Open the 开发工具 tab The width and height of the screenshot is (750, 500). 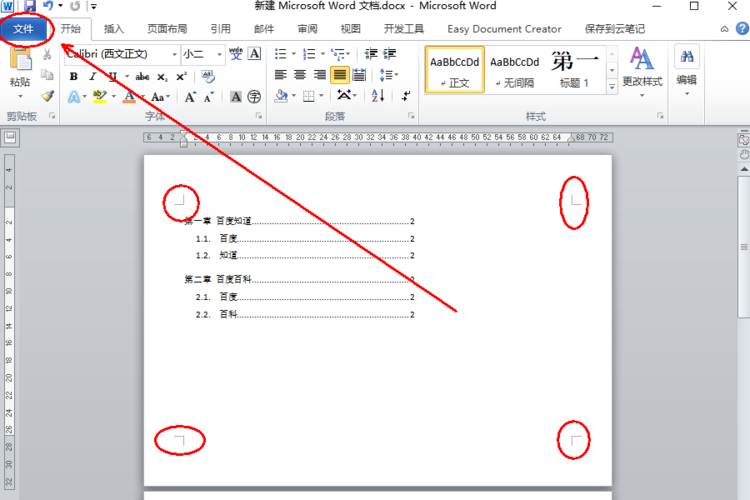(404, 29)
